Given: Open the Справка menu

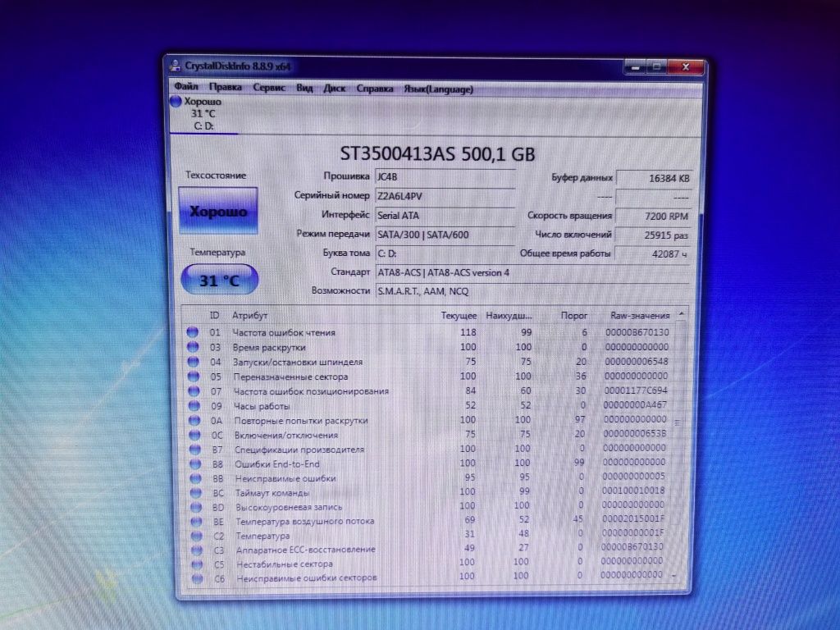Looking at the screenshot, I should tap(374, 89).
